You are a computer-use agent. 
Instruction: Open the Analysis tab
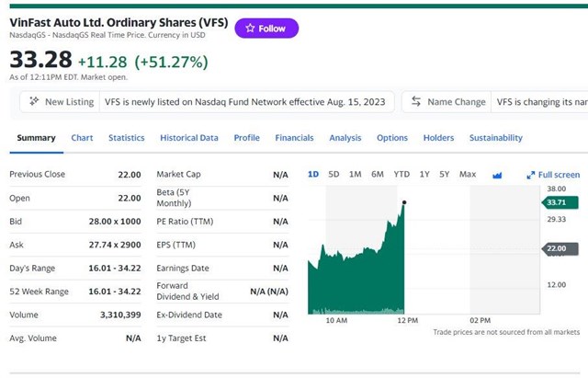[345, 138]
